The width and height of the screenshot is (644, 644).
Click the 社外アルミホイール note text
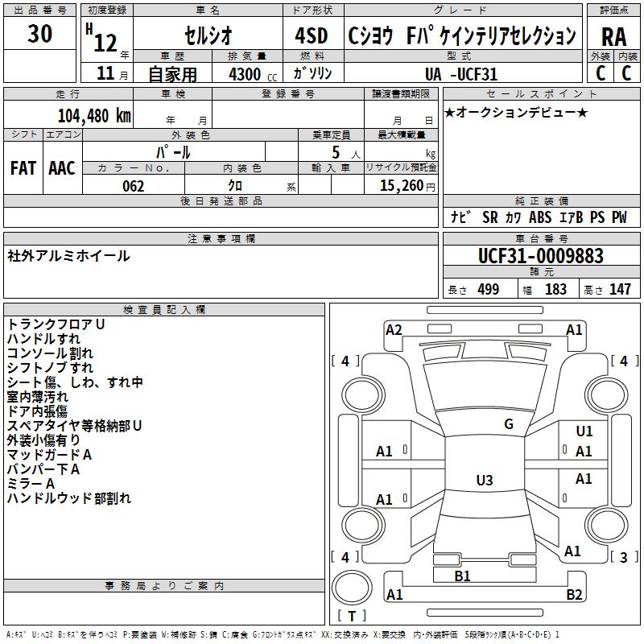(68, 256)
